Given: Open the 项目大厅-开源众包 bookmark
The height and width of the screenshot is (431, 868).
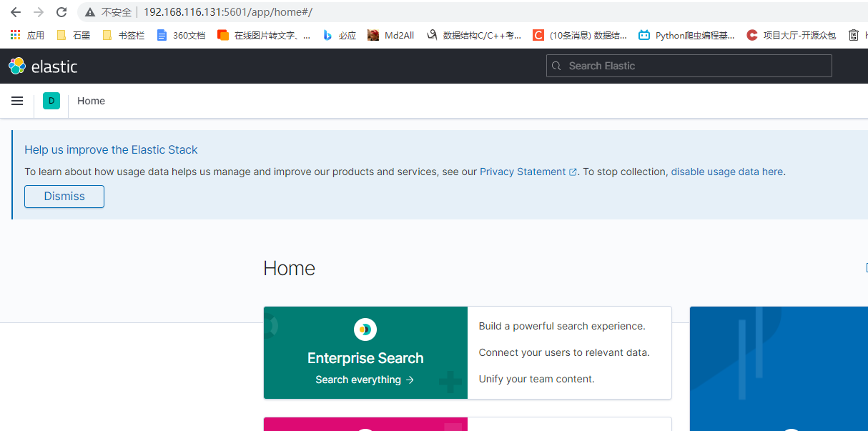Looking at the screenshot, I should coord(791,35).
